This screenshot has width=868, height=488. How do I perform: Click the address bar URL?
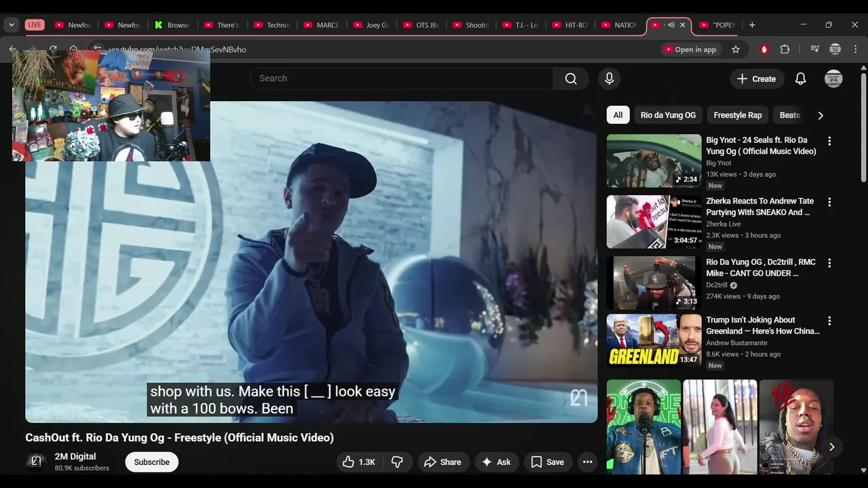point(178,49)
